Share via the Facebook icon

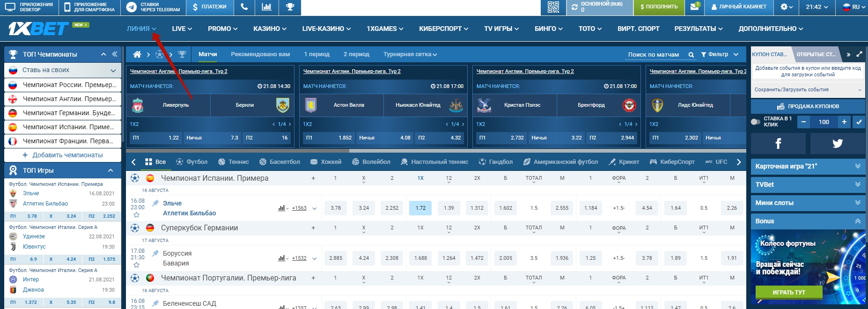(778, 143)
